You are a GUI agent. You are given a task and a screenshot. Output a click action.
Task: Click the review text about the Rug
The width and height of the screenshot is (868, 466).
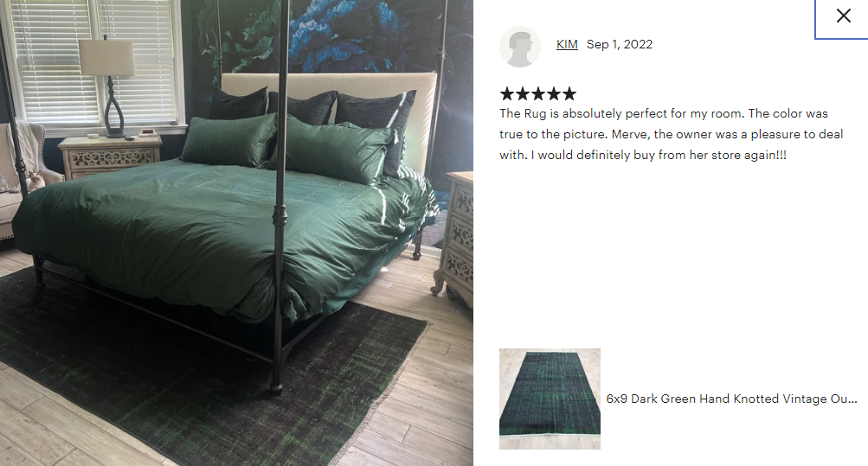671,134
